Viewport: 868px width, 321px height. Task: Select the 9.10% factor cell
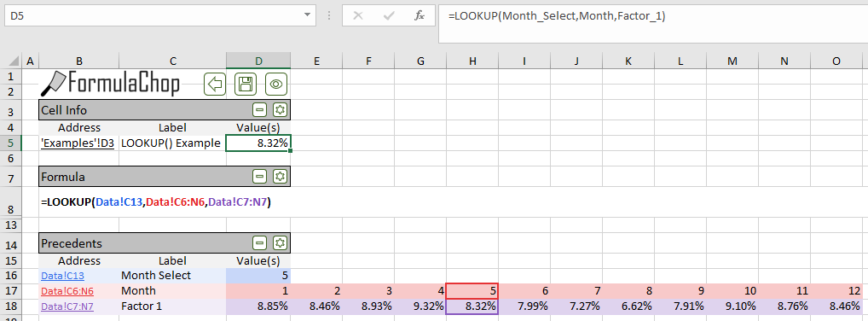coord(732,306)
